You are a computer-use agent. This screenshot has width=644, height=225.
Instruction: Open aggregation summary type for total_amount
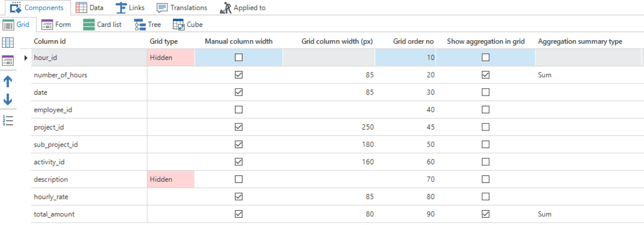pyautogui.click(x=587, y=214)
